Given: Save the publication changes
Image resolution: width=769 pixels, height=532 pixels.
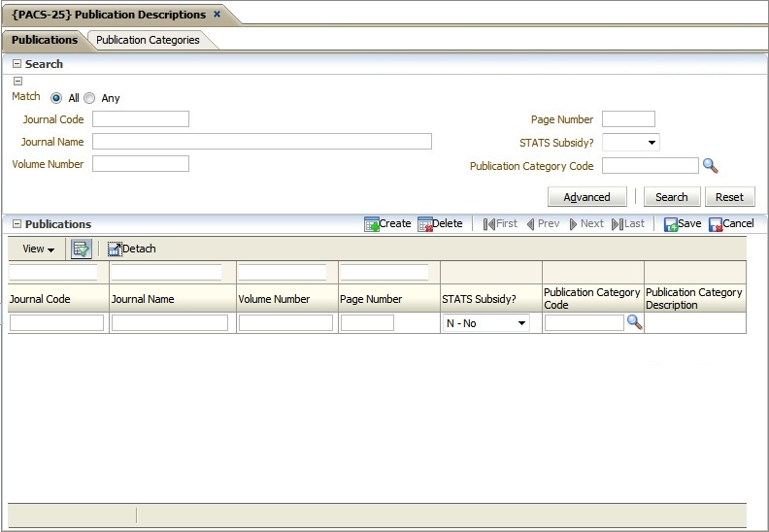Looking at the screenshot, I should (x=683, y=224).
